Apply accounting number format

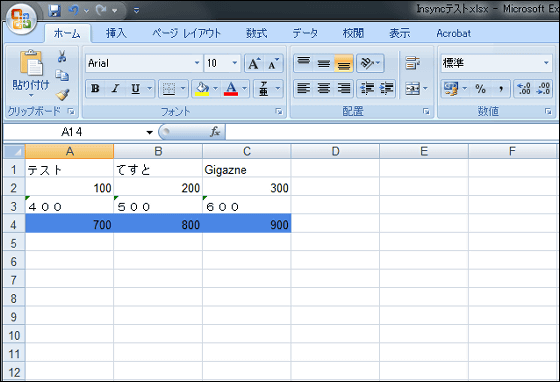[451, 89]
